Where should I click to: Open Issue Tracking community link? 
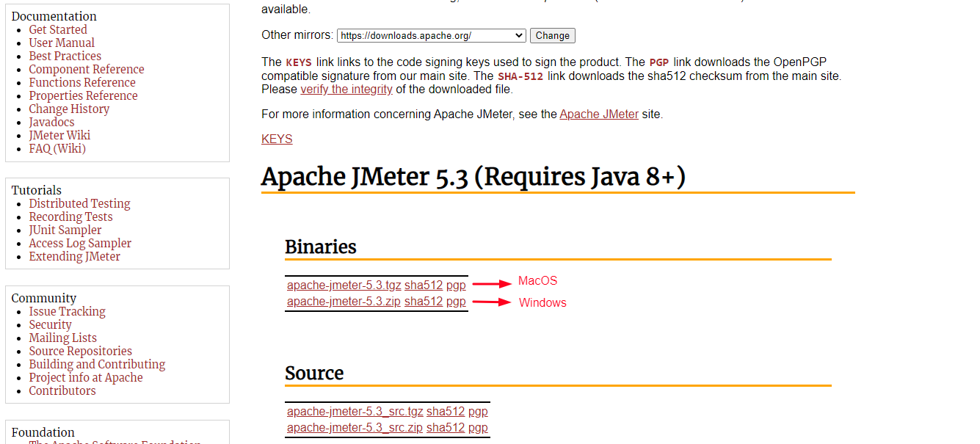coord(67,312)
